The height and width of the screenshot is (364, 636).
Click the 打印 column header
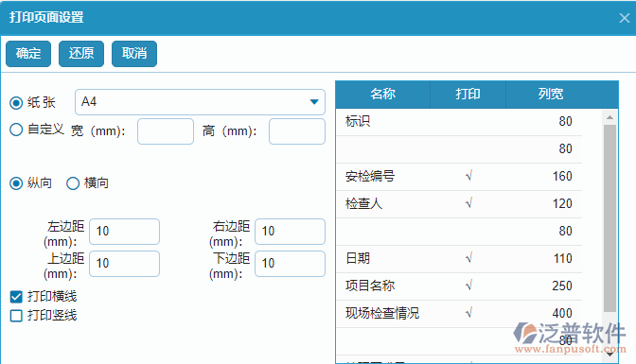click(x=468, y=94)
